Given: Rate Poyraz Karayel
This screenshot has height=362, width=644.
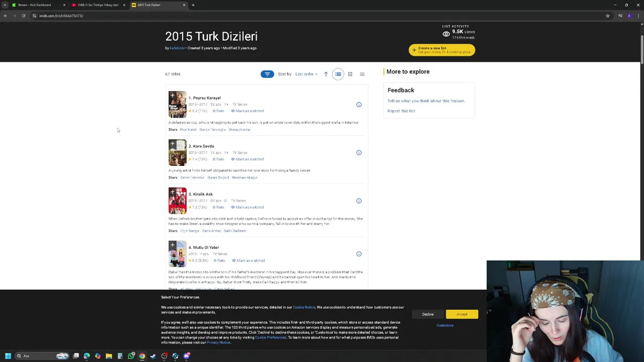Looking at the screenshot, I should [218, 111].
